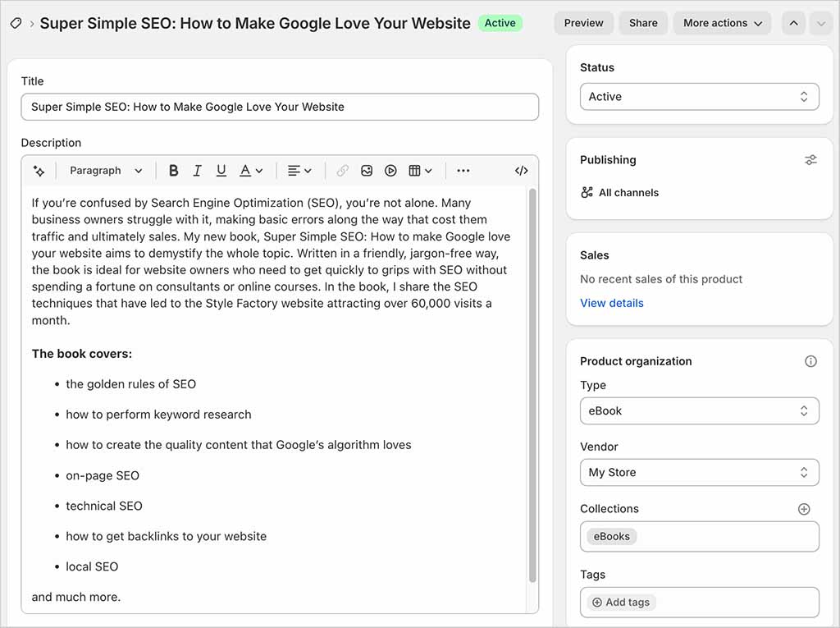Viewport: 840px width, 628px height.
Task: Toggle bold formatting in description toolbar
Action: pos(174,171)
